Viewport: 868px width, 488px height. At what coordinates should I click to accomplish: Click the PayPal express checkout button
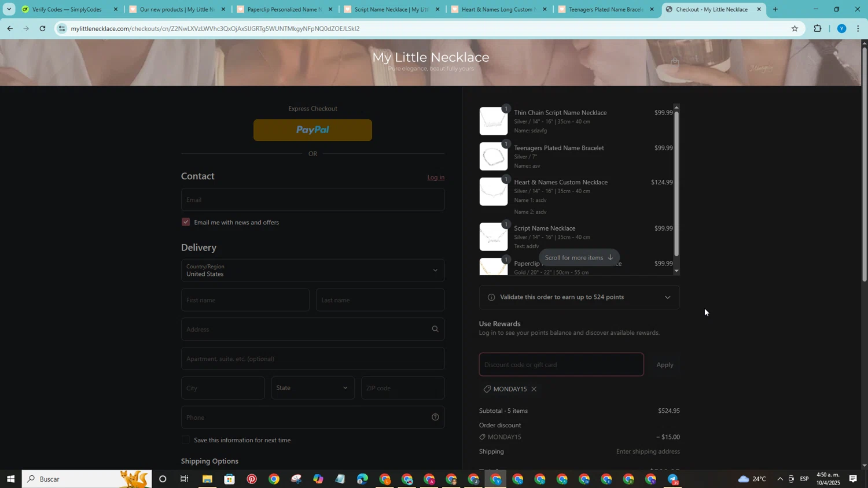(312, 130)
